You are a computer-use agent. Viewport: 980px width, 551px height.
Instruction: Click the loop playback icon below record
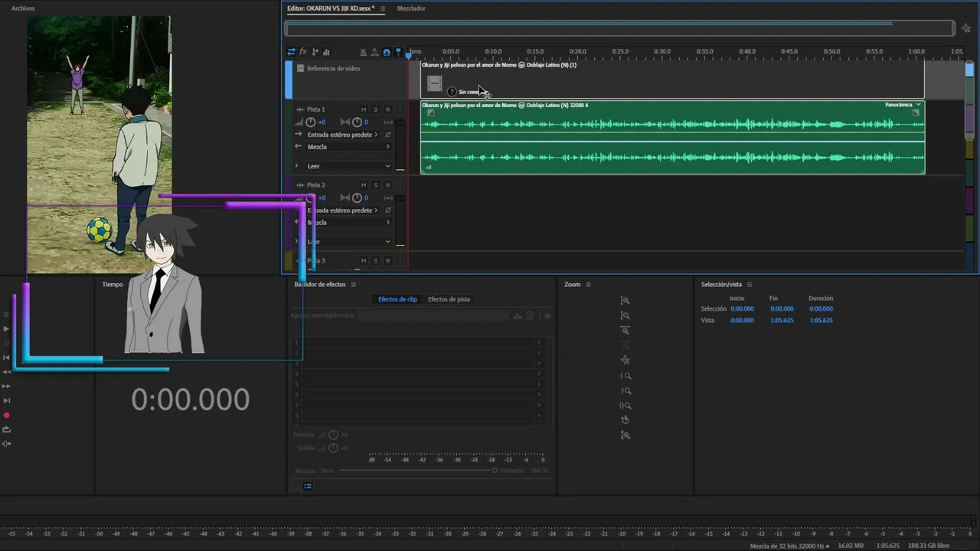7,429
